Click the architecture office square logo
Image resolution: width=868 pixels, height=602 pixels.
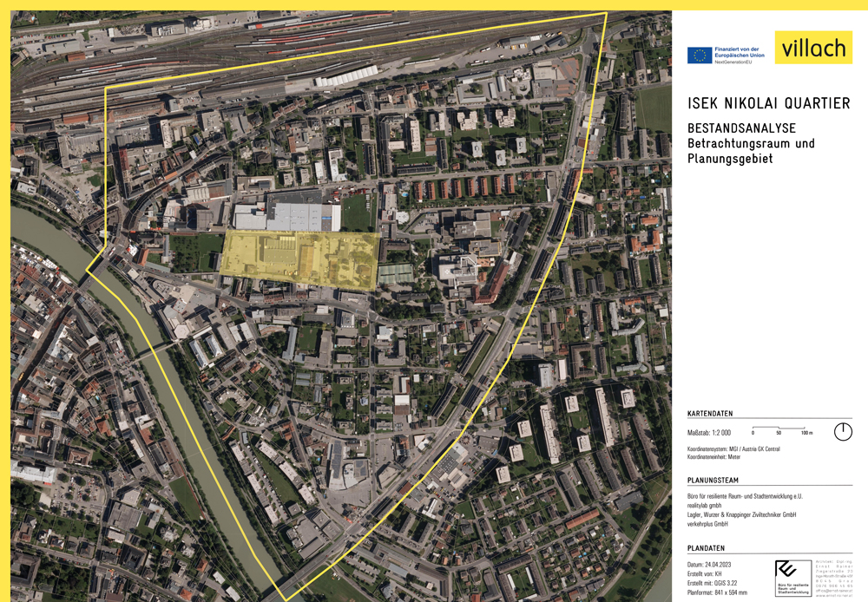[x=793, y=578]
